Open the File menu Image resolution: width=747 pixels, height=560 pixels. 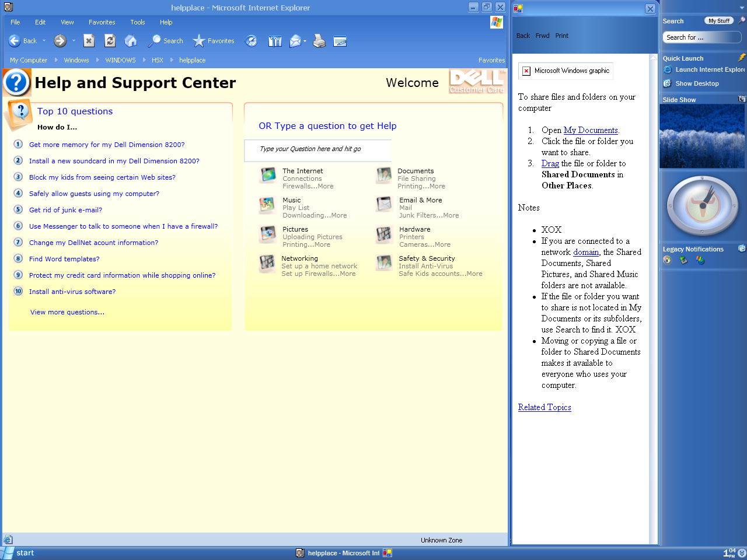[15, 22]
